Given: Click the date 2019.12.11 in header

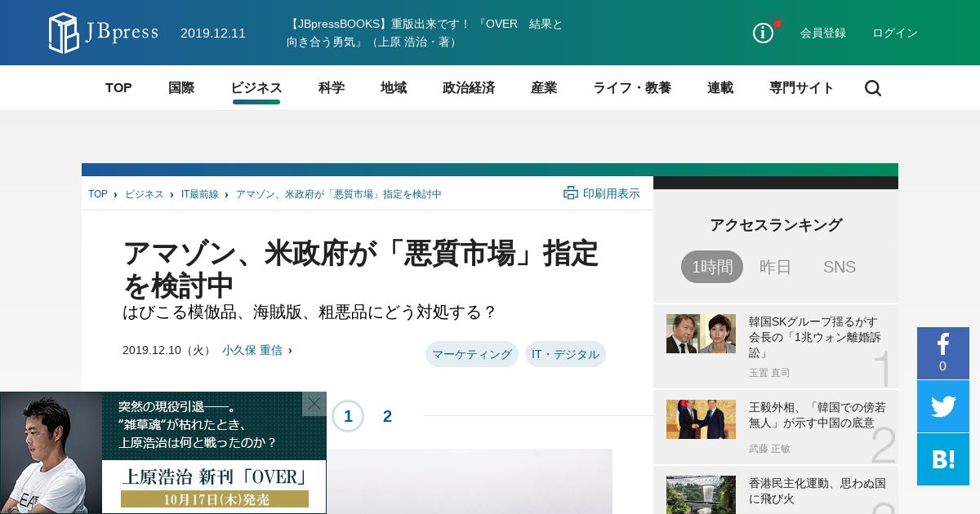Looking at the screenshot, I should coord(213,33).
